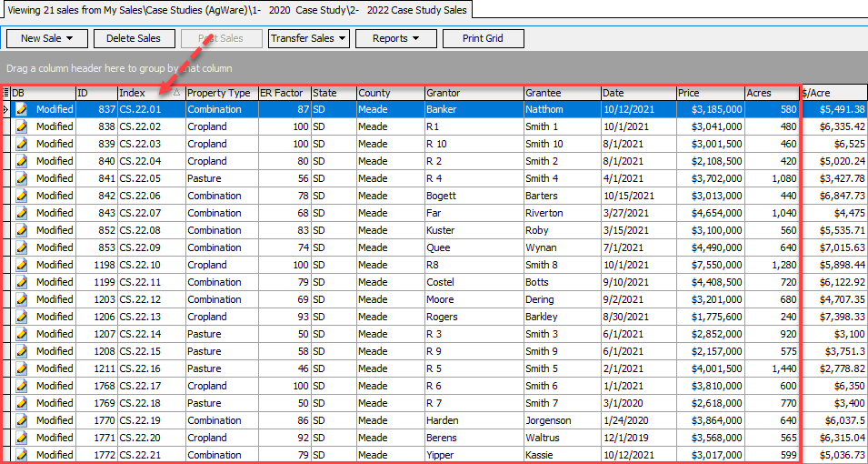868x464 pixels.
Task: Click the pencil icon for row ID 1772
Action: tap(22, 455)
